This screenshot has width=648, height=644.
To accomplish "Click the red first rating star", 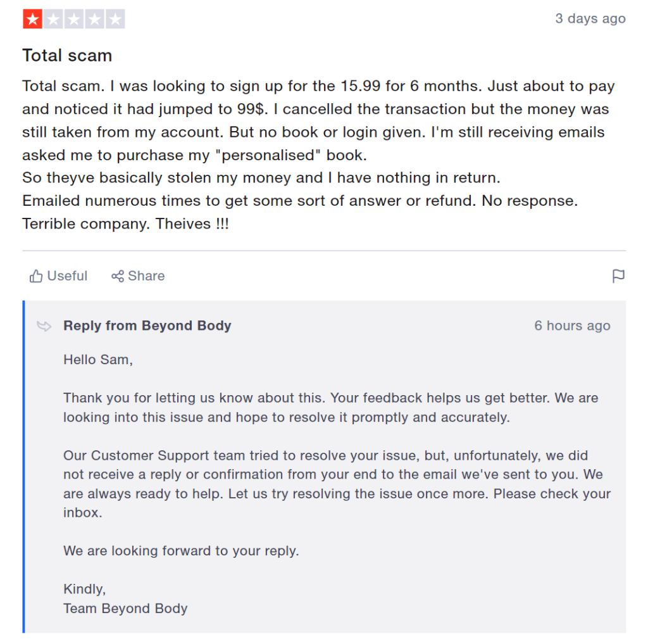I will (x=32, y=19).
